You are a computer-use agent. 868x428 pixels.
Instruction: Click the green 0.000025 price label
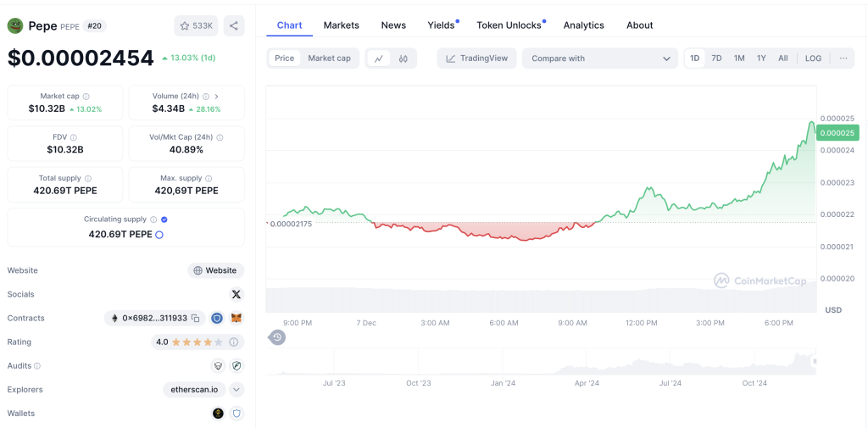[837, 133]
